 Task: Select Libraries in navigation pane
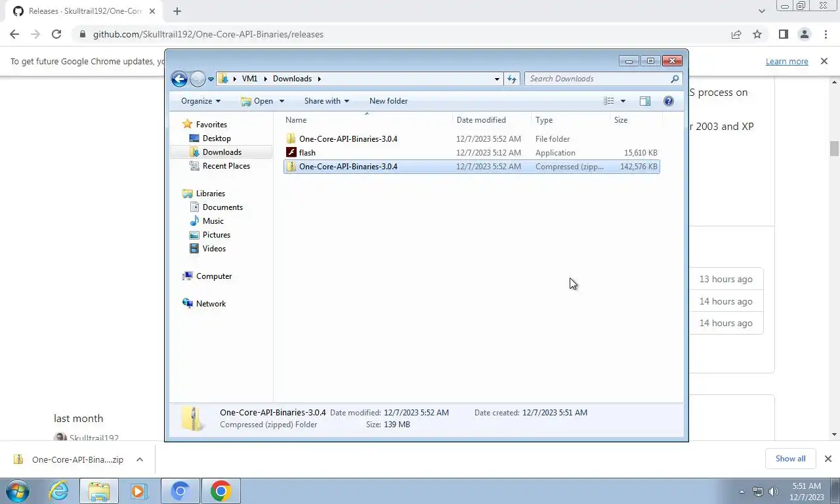[211, 194]
